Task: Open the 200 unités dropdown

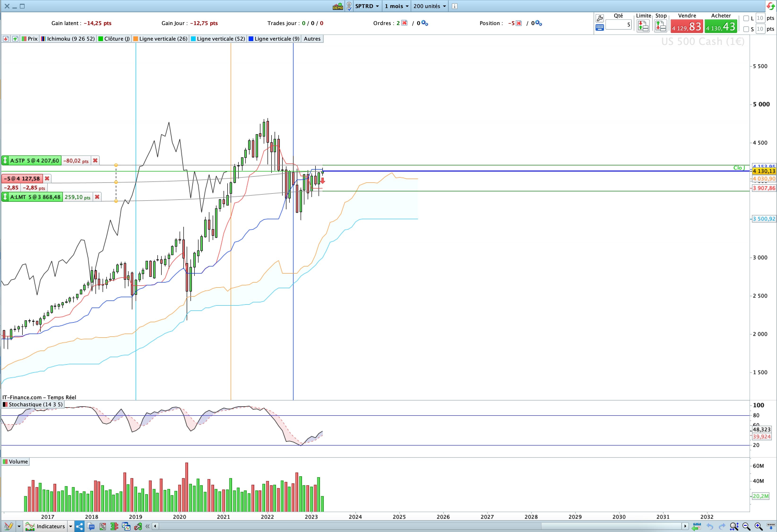Action: pos(430,6)
